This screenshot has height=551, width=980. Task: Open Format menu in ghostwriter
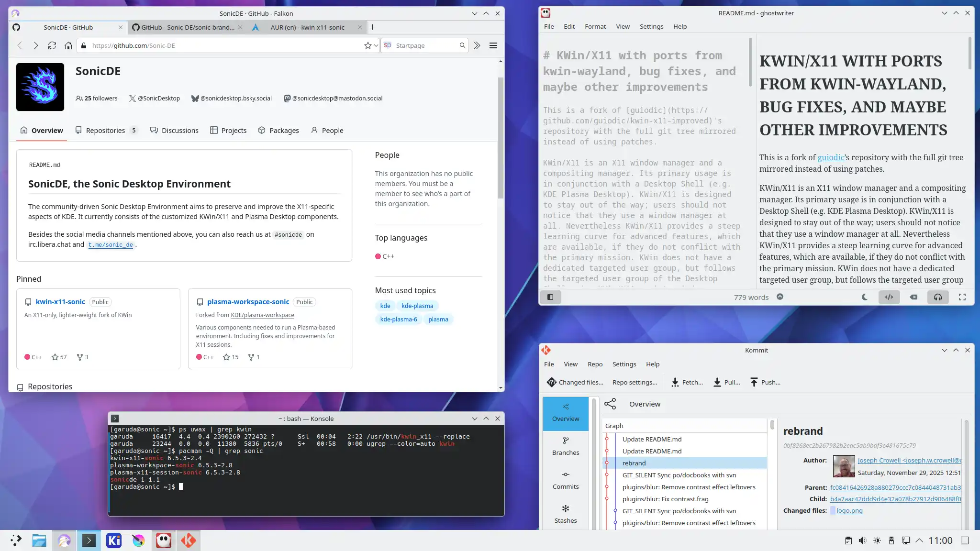point(595,26)
